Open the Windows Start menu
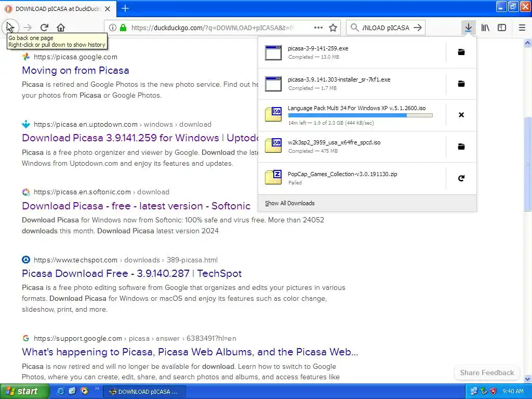 (x=25, y=391)
